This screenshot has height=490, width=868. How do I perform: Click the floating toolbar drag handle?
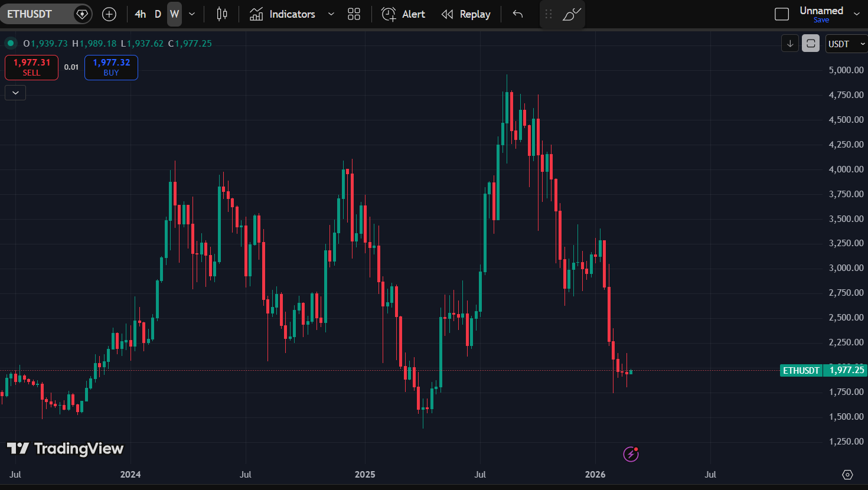(x=549, y=14)
